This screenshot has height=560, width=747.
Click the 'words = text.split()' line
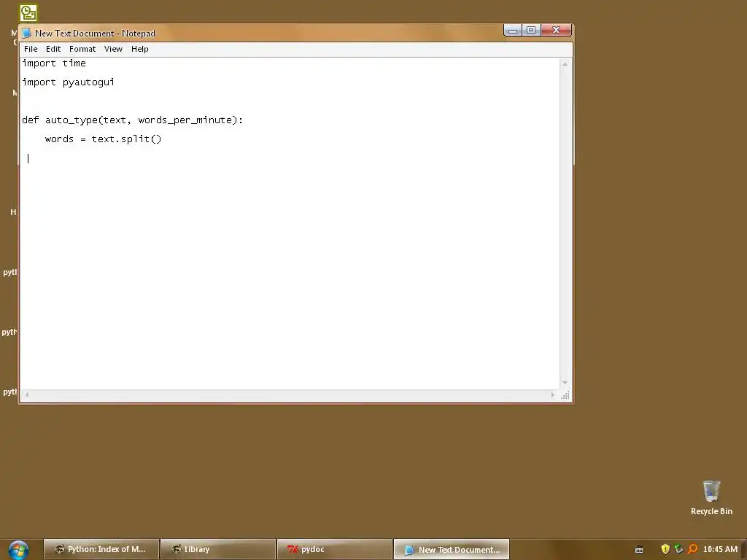(x=104, y=139)
